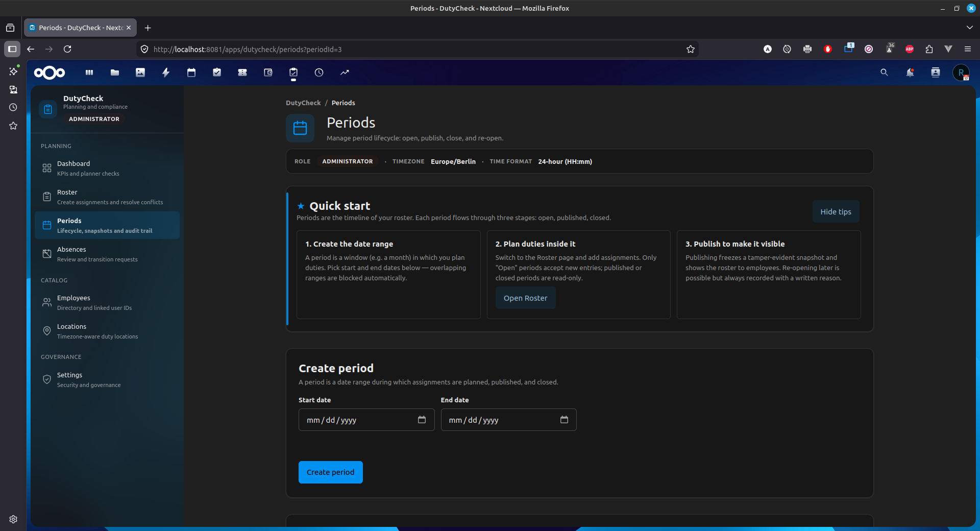The image size is (980, 531).
Task: Click the Europe/Berlin timezone value
Action: 453,161
